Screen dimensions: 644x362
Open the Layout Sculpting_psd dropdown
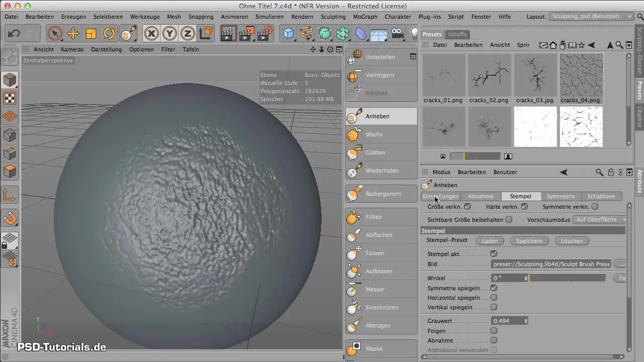[592, 17]
